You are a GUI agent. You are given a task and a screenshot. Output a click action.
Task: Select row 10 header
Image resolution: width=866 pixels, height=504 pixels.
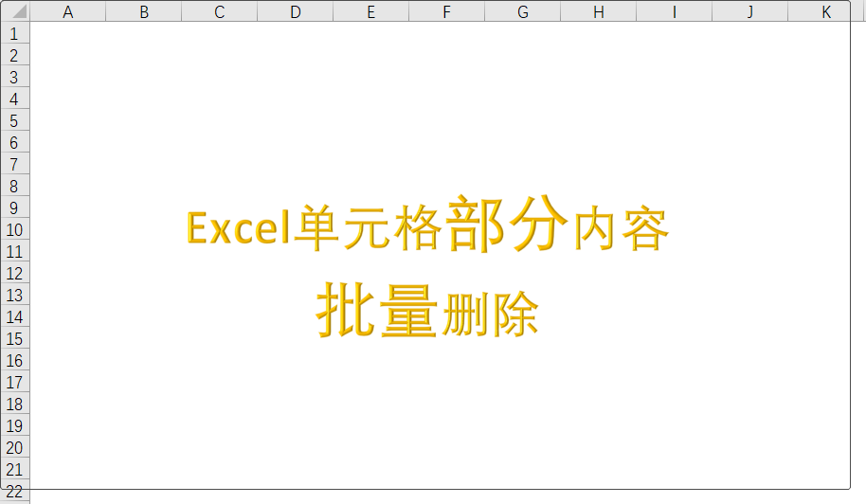point(15,229)
